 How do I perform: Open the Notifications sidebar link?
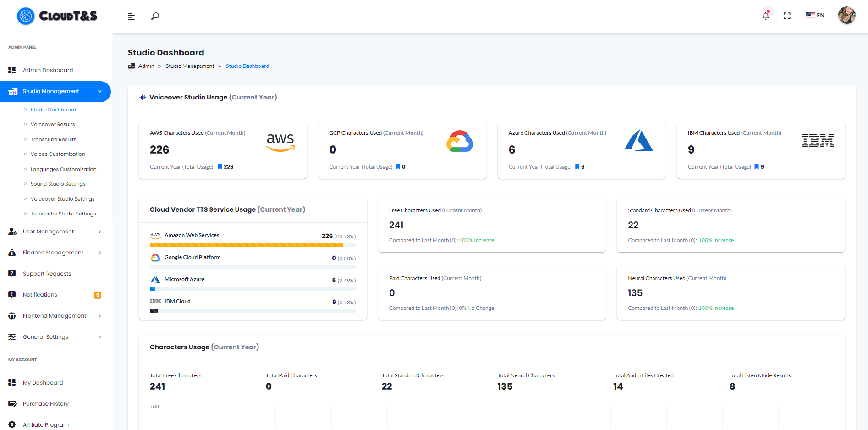pos(40,295)
